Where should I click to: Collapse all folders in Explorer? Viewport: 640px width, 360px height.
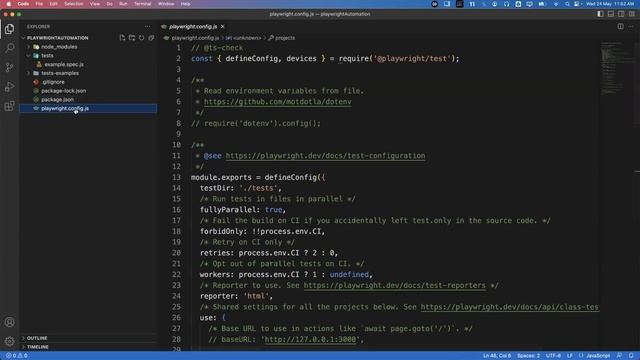coord(151,38)
